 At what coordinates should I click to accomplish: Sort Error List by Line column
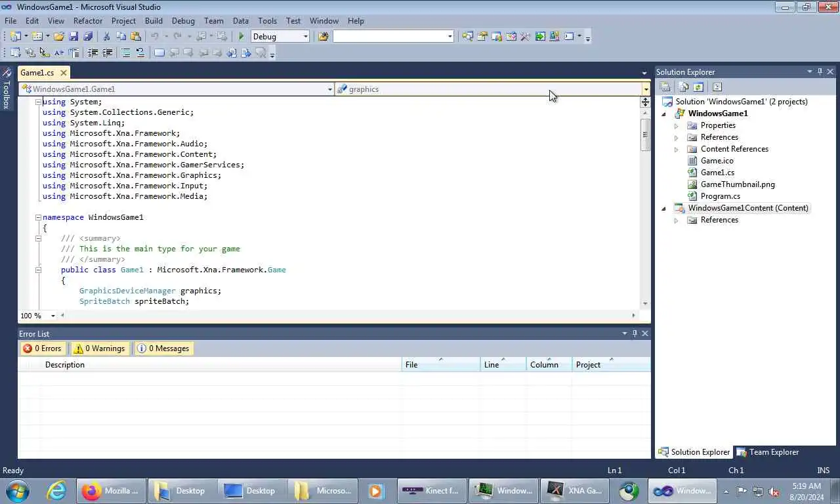coord(503,365)
